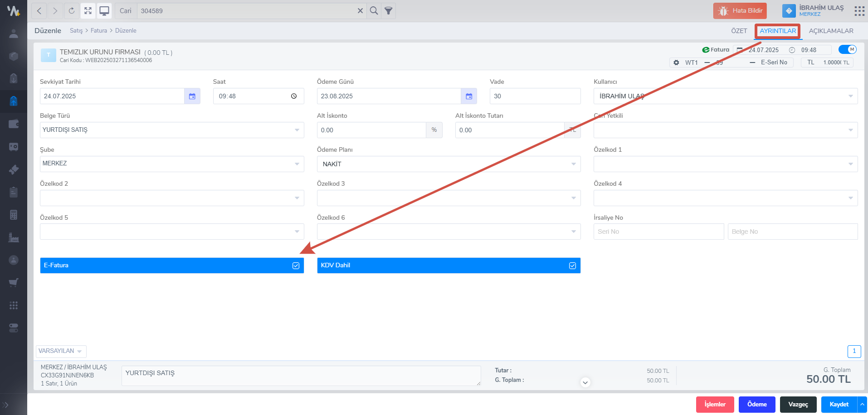Switch to the AÇIKLAMALAR tab
This screenshot has height=415, width=868.
[x=831, y=31]
